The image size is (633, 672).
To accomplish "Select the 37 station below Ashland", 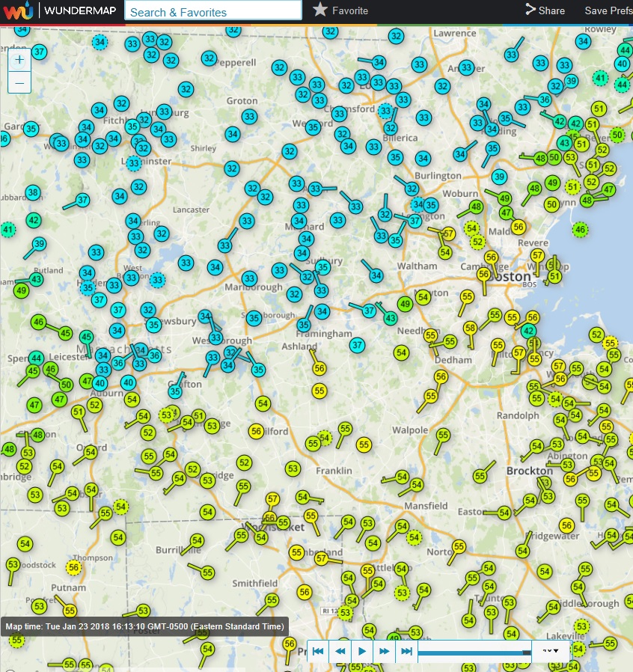I will point(357,345).
